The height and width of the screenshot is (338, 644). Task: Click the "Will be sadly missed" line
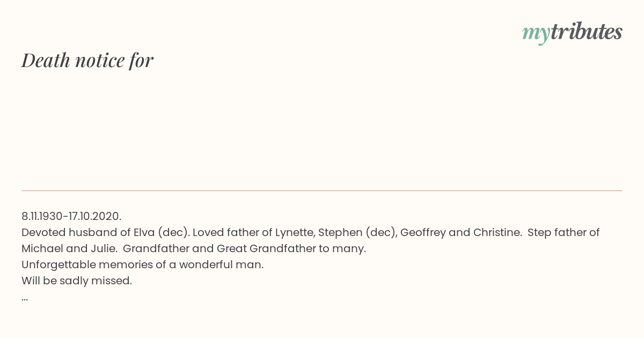tap(77, 281)
